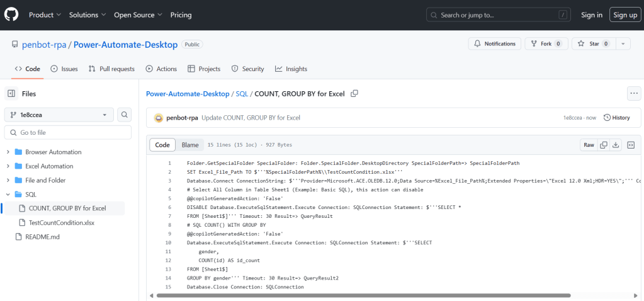Copy raw file contents icon
The width and height of the screenshot is (644, 301).
pos(604,145)
